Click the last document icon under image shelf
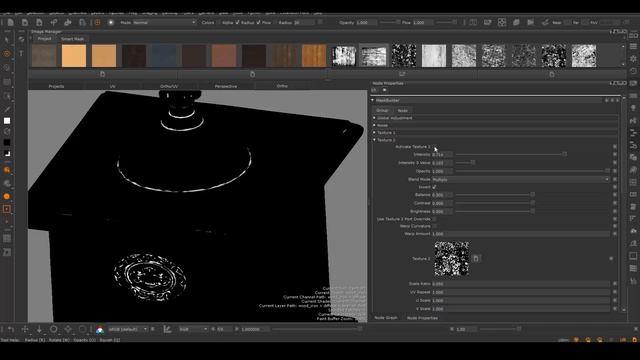Screen dimensions: 640x360 [552, 74]
